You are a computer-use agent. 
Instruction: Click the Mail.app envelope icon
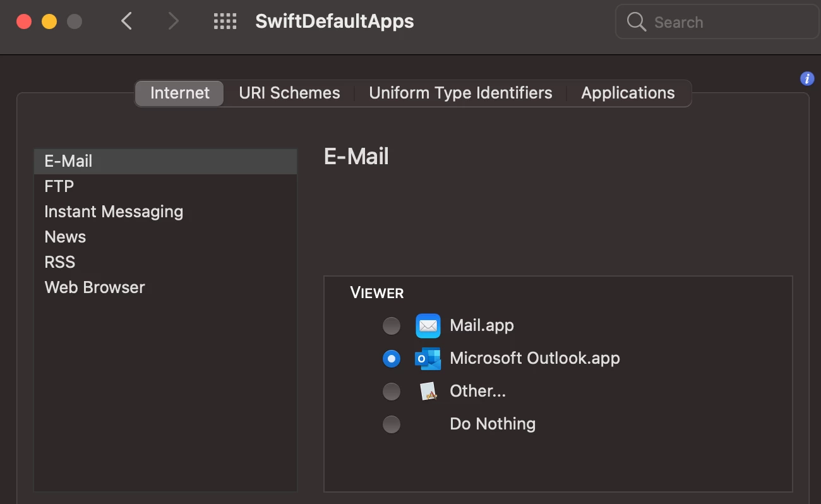[428, 326]
